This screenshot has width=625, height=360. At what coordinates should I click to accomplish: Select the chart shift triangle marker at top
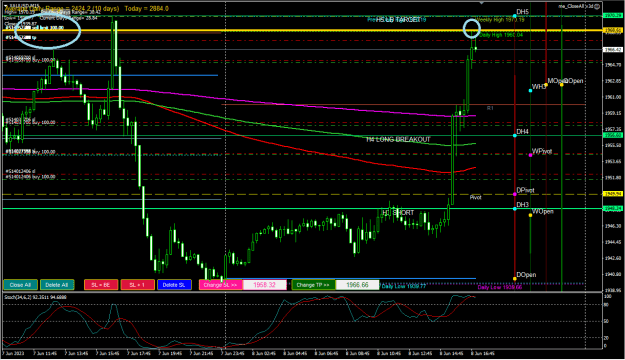coord(482,3)
